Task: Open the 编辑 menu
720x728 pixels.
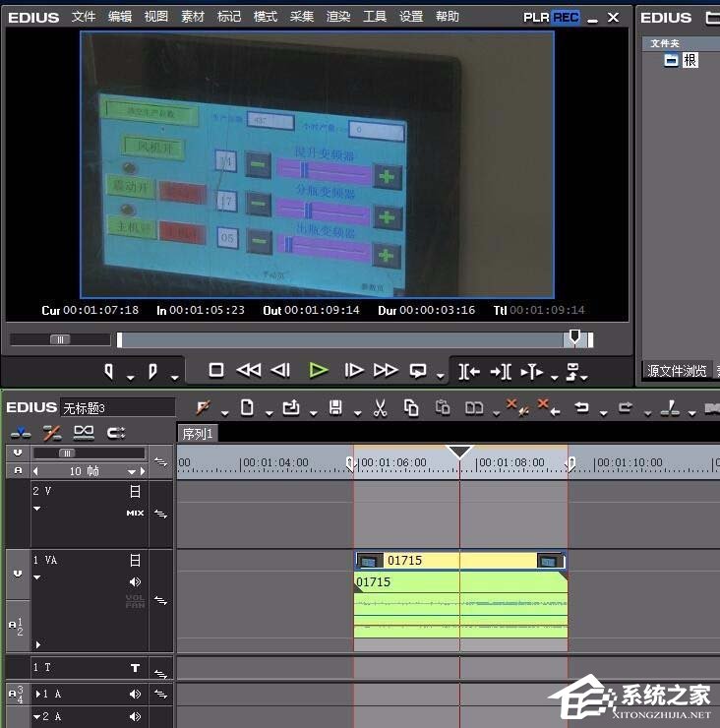Action: (120, 17)
